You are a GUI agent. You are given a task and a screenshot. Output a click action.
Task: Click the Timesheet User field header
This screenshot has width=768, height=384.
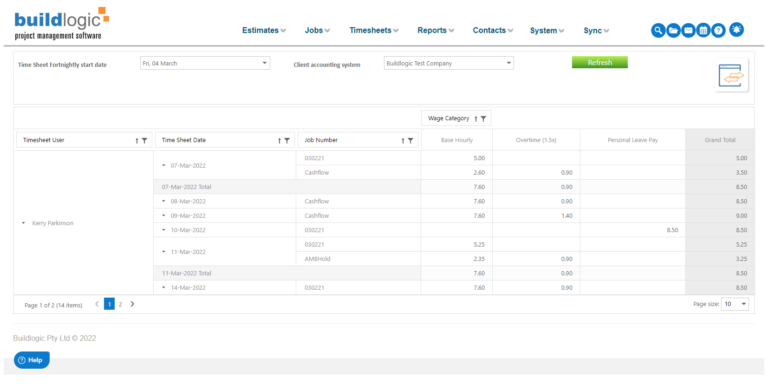point(85,140)
